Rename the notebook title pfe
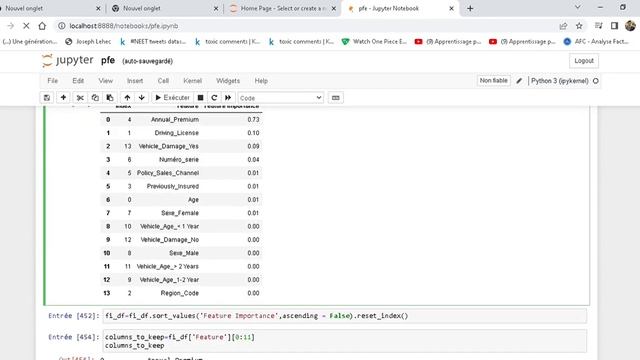The width and height of the screenshot is (640, 360). click(x=108, y=60)
